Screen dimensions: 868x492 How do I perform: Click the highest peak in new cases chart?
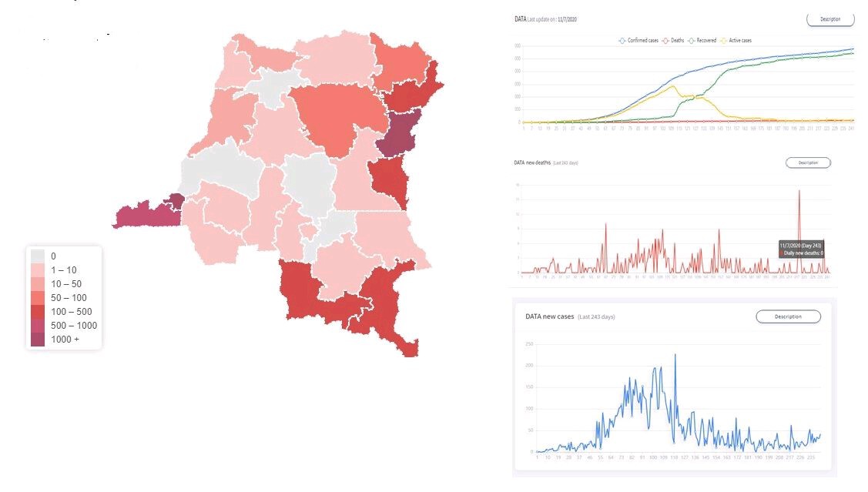pyautogui.click(x=675, y=355)
